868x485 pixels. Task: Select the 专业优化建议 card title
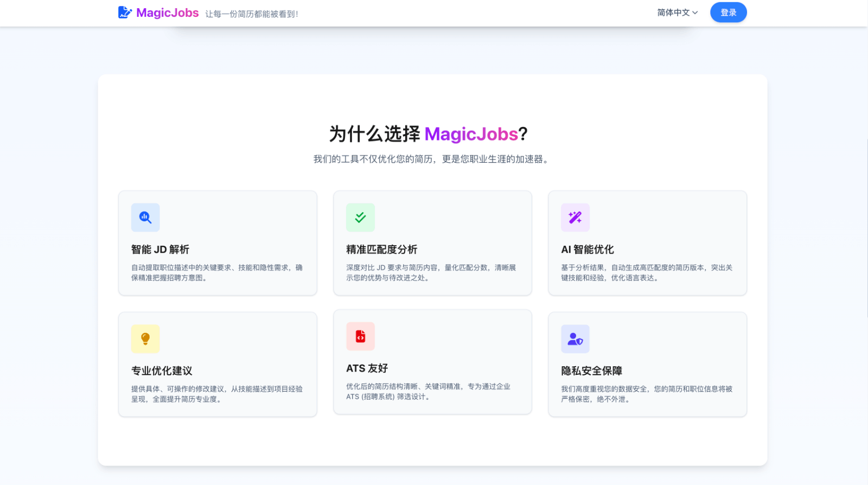162,371
